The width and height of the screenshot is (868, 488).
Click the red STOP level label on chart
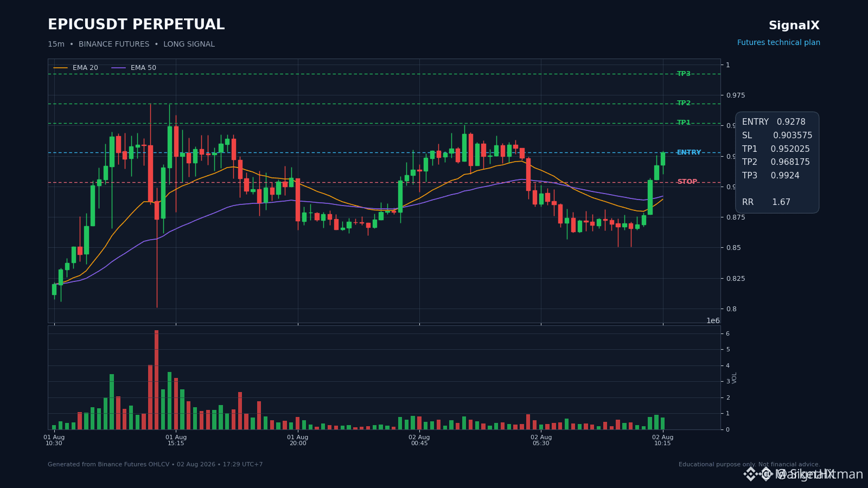pos(687,182)
